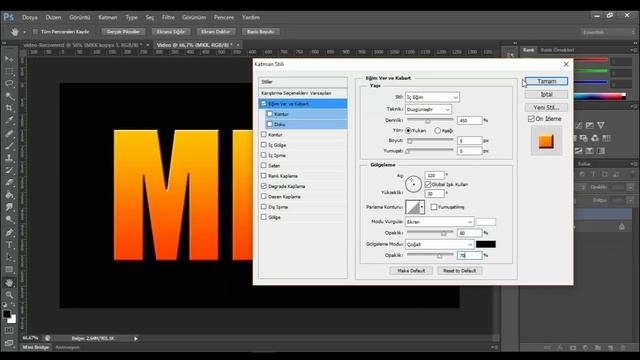The height and width of the screenshot is (360, 640).
Task: Select the Zoom tool
Action: [x=9, y=295]
